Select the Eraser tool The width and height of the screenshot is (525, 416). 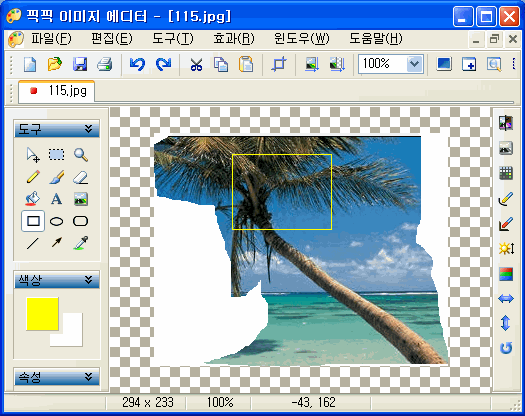tap(80, 177)
